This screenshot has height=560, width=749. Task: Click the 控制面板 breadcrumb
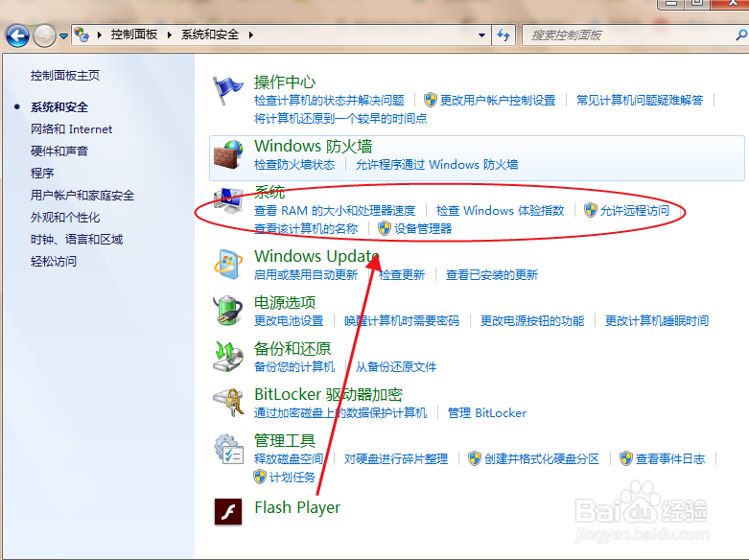coord(134,35)
